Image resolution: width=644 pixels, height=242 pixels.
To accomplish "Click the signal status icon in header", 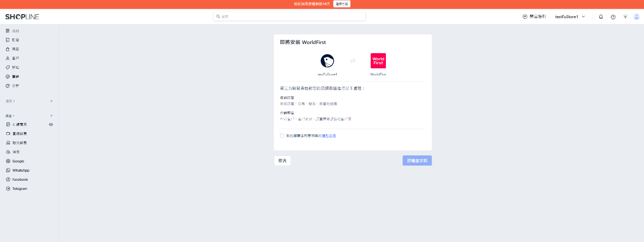I will [625, 17].
